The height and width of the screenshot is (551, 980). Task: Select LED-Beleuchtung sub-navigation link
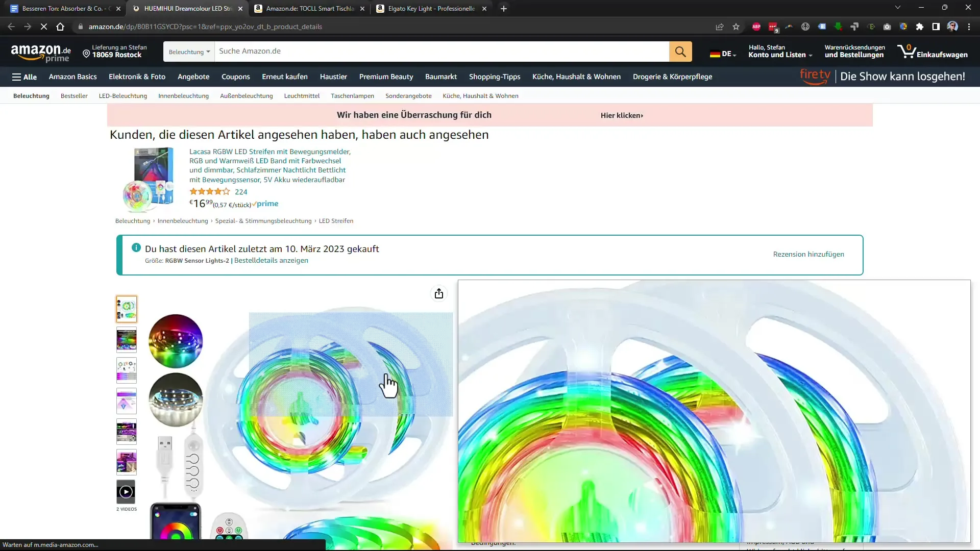[123, 96]
